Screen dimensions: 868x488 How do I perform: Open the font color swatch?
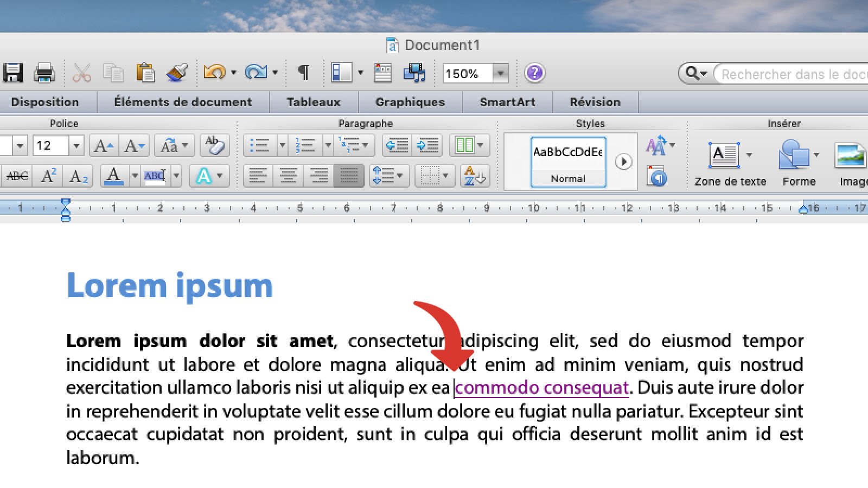113,175
